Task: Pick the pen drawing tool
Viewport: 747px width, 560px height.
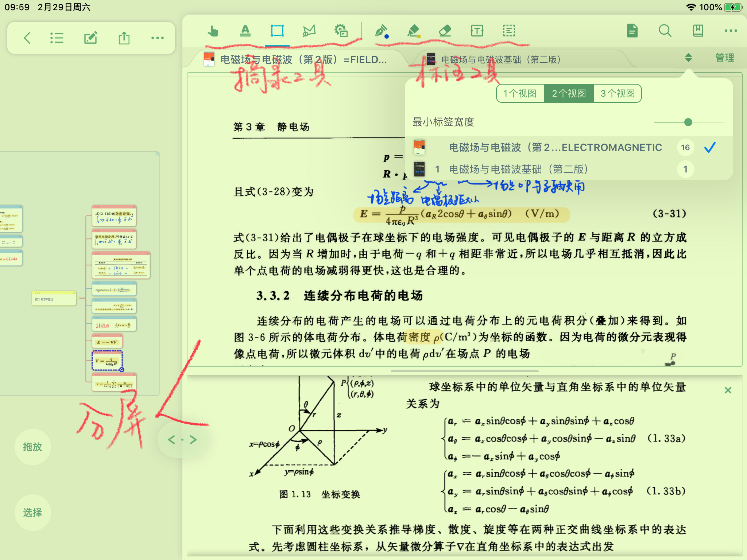Action: click(381, 31)
